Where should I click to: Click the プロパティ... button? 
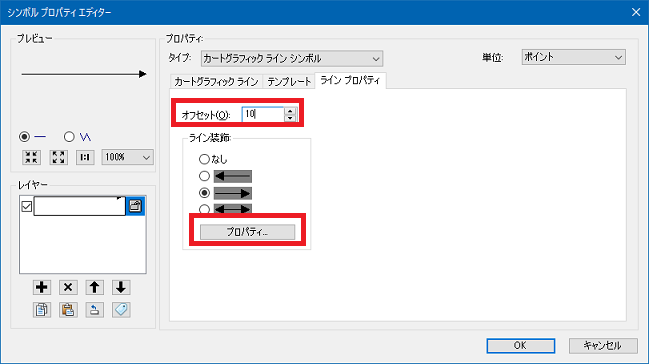tap(248, 232)
